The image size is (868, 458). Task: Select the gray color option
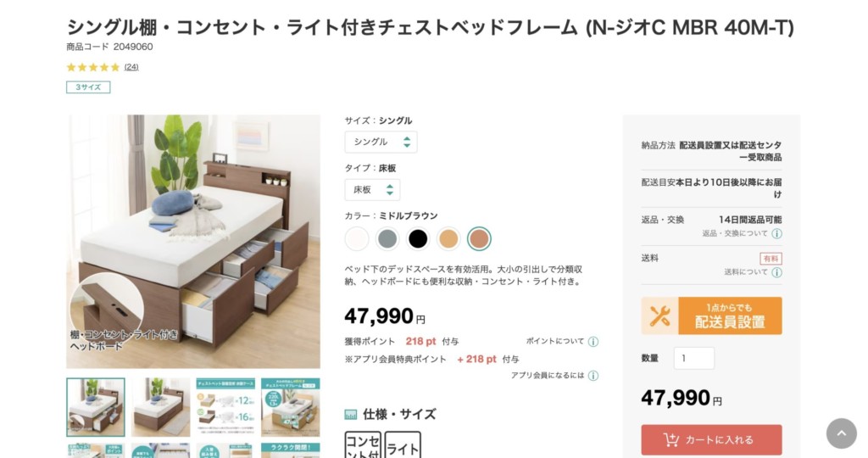[x=387, y=239]
